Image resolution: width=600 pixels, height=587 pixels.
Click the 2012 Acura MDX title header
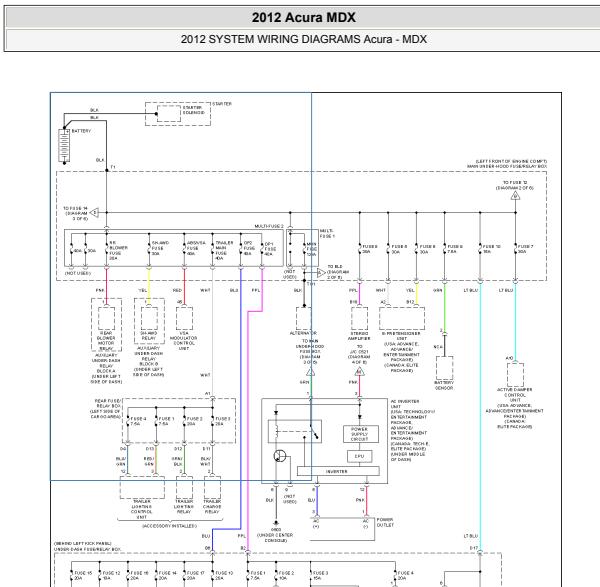click(300, 18)
